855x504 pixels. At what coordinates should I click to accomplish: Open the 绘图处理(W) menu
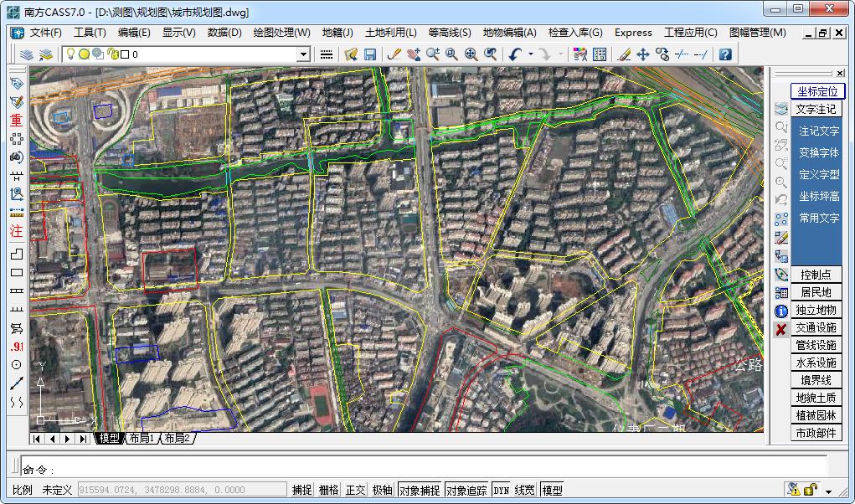(x=281, y=33)
